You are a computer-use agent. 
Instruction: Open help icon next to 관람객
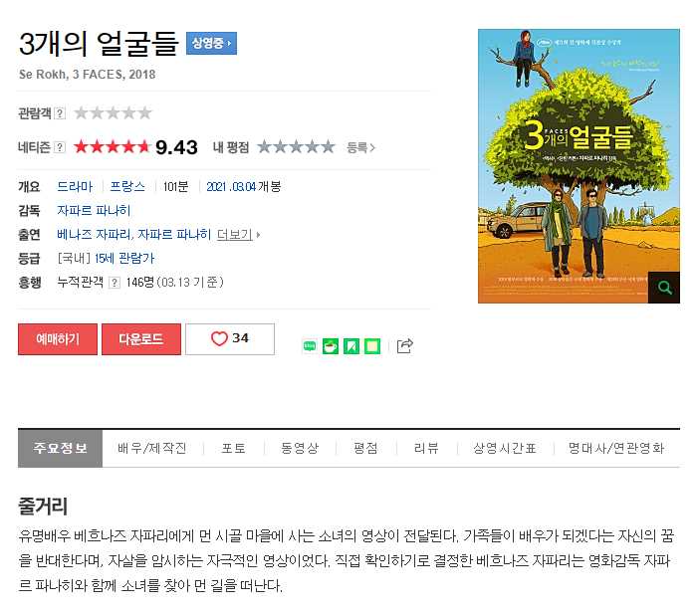[60, 113]
